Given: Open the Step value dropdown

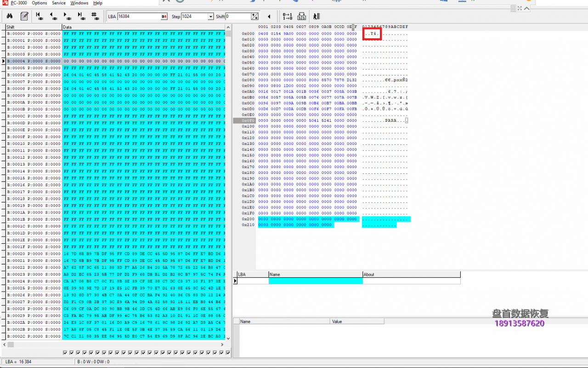Looking at the screenshot, I should coord(211,17).
